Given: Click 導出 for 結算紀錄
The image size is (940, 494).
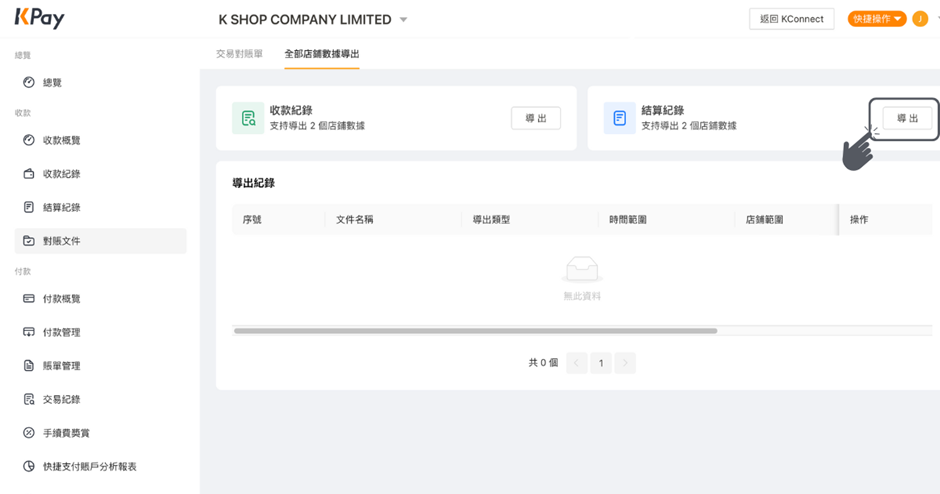Looking at the screenshot, I should 908,118.
